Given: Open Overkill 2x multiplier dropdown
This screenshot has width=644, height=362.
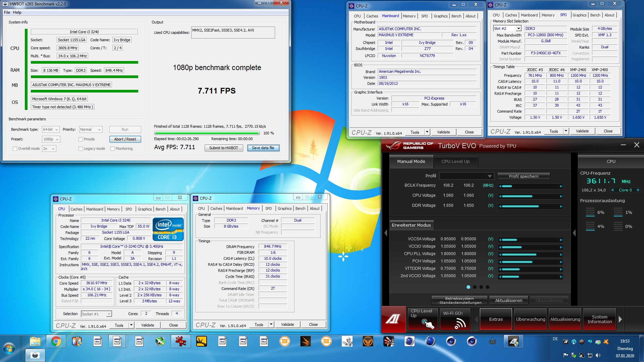Looking at the screenshot, I should click(x=49, y=148).
